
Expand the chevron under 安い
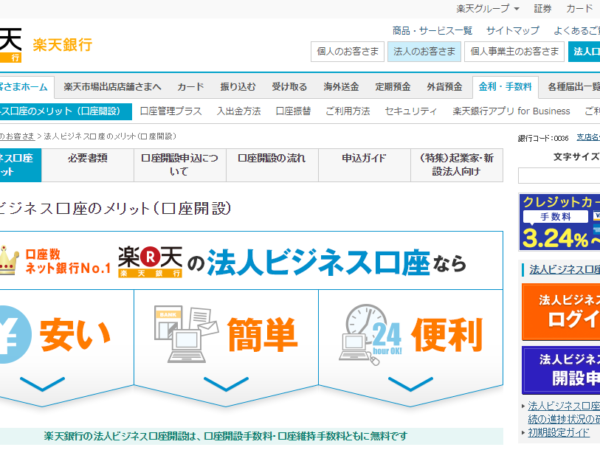tap(42, 384)
